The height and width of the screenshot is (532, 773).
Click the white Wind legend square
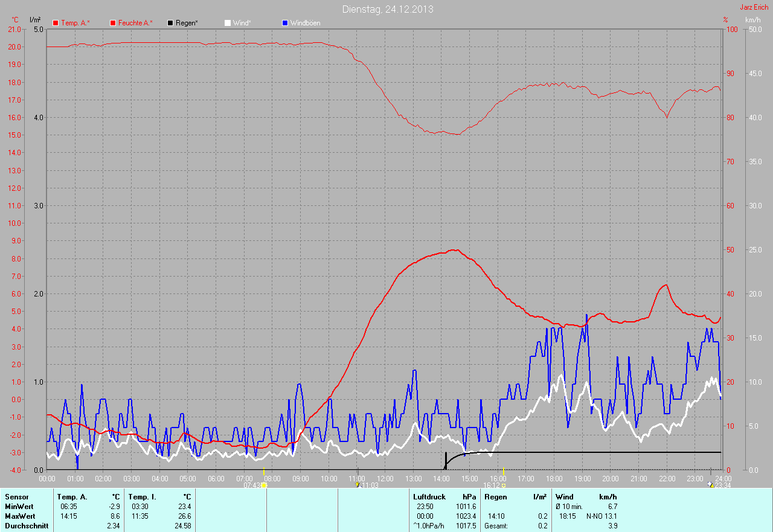(228, 23)
